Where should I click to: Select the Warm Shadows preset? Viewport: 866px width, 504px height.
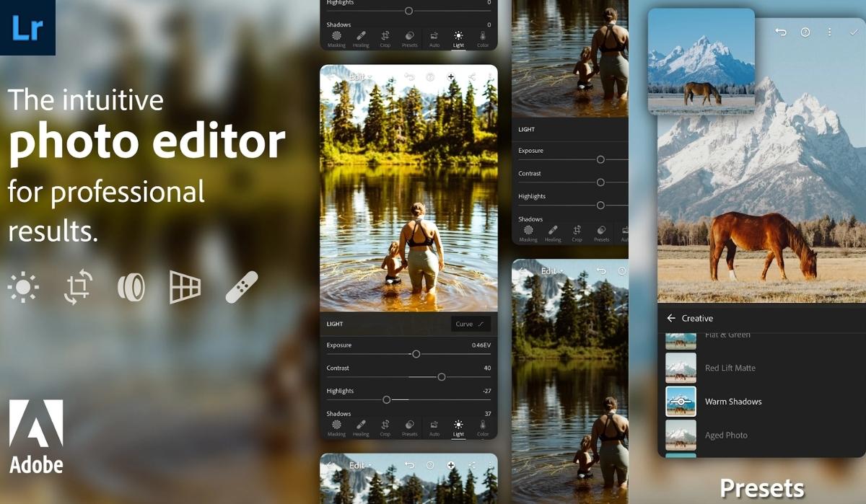[735, 402]
